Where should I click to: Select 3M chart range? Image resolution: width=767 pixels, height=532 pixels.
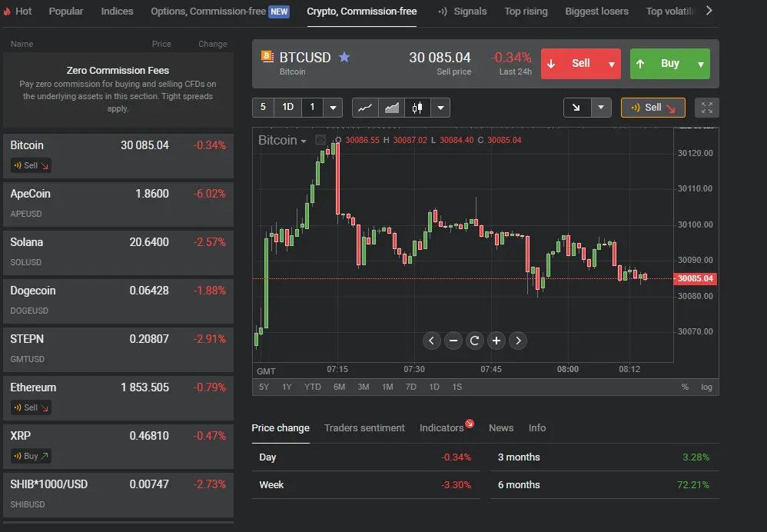click(x=364, y=387)
